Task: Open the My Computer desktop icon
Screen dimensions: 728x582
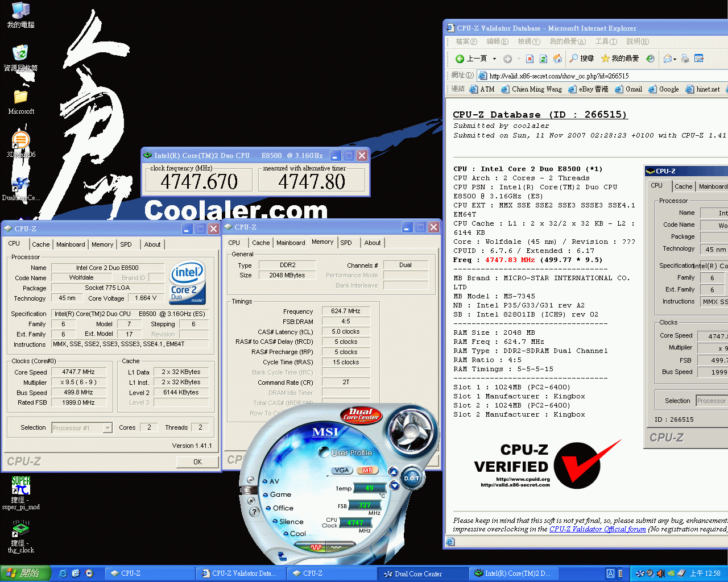Action: tap(20, 15)
